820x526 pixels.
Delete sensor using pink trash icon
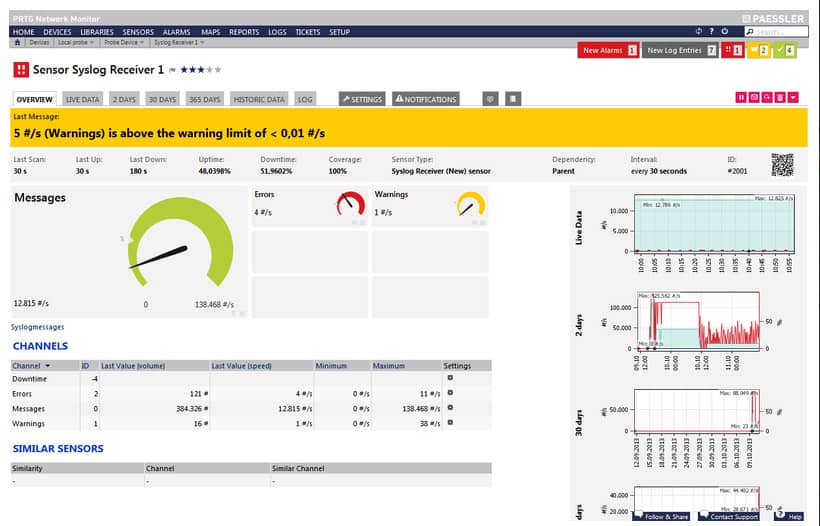[x=780, y=97]
